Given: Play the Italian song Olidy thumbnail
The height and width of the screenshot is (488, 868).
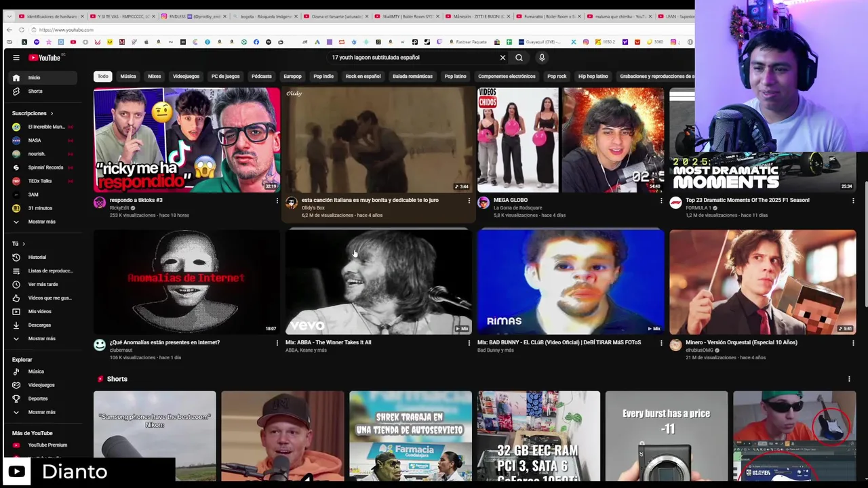Looking at the screenshot, I should (x=378, y=140).
